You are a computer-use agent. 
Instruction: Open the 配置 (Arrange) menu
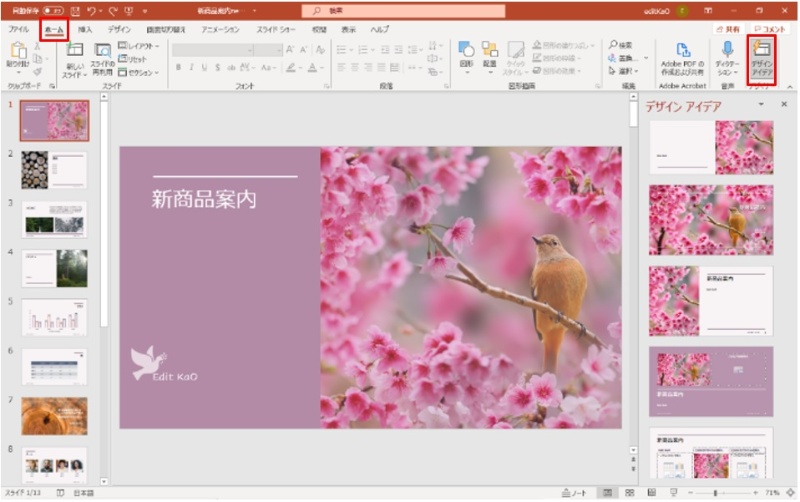[490, 58]
